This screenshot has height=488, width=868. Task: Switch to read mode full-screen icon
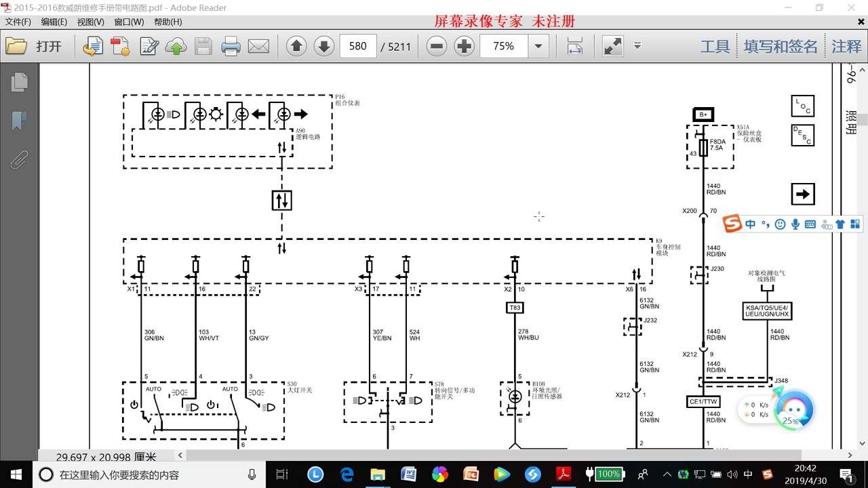pos(612,46)
